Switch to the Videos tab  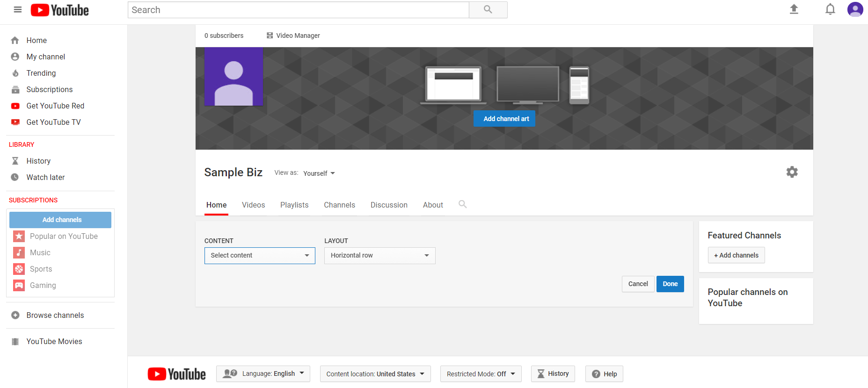[x=254, y=205]
